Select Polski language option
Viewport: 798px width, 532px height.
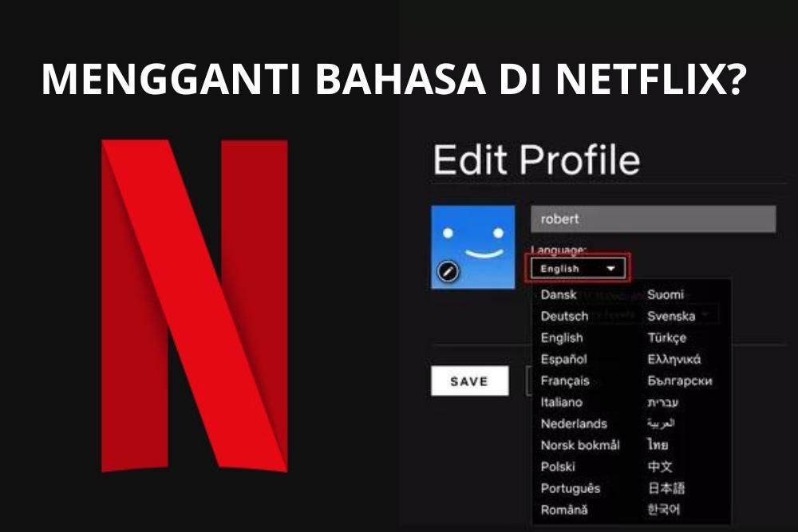pyautogui.click(x=558, y=467)
